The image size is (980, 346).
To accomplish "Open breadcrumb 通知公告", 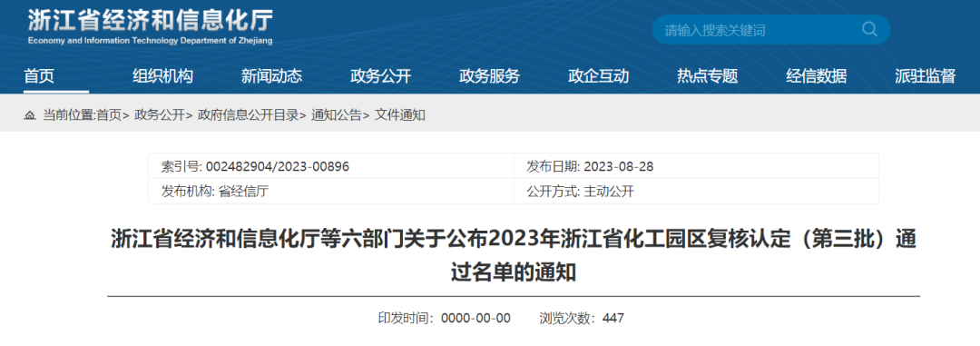I will 337,115.
